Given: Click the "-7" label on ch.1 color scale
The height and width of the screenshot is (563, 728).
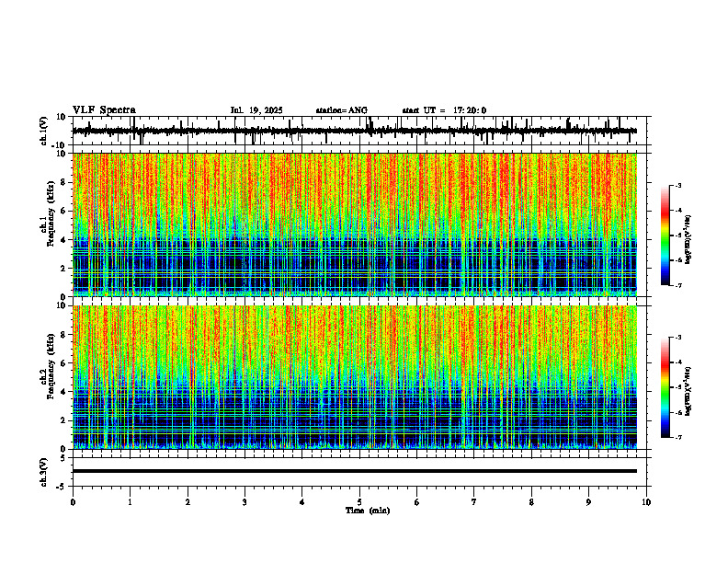Looking at the screenshot, I should 677,285.
